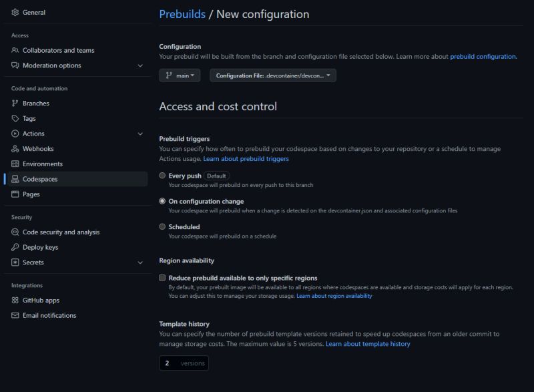Open Webhooks via its sidebar icon

(x=15, y=148)
